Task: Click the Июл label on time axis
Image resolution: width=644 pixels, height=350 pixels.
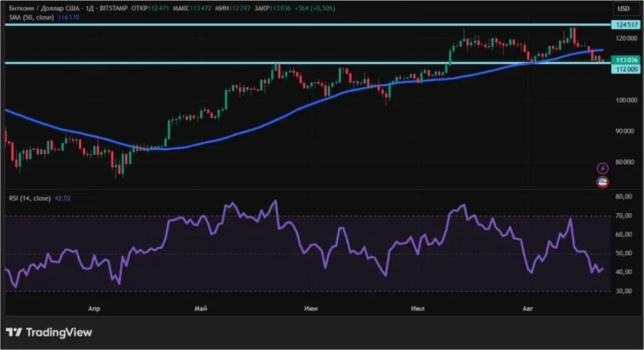Action: tap(417, 308)
